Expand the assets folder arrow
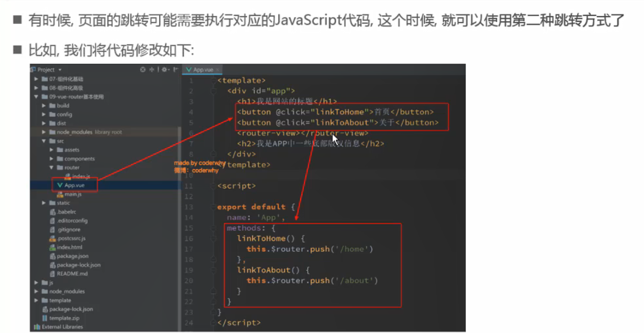The image size is (644, 333). tap(52, 150)
